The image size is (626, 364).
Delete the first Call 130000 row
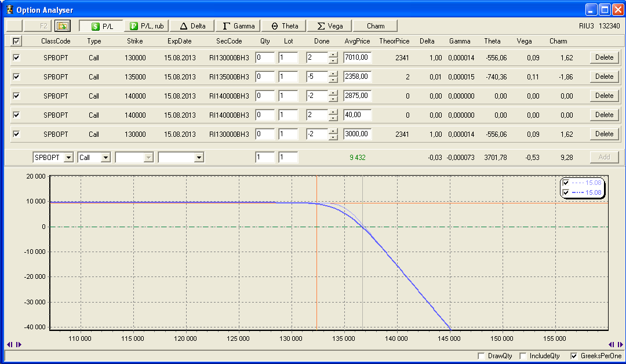(604, 57)
